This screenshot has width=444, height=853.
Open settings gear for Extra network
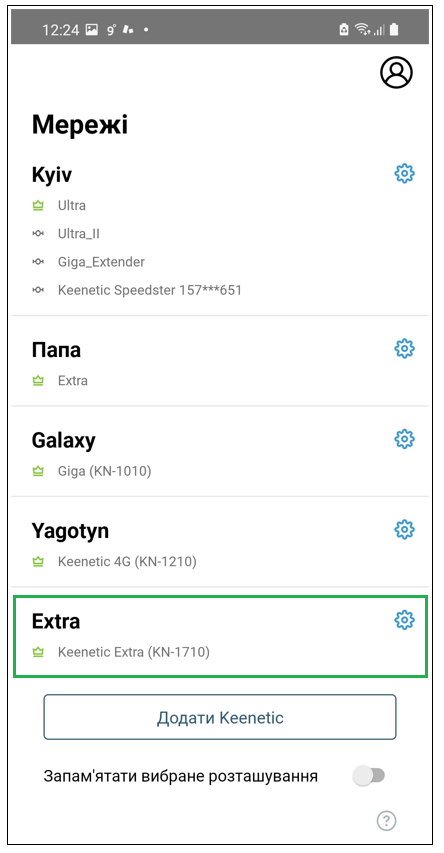click(x=404, y=620)
